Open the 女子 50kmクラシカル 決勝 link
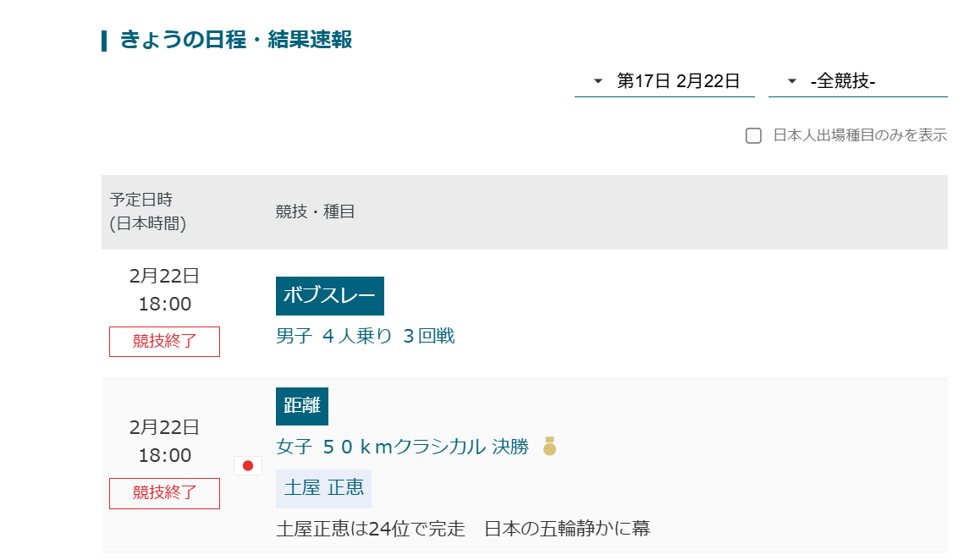The image size is (975, 560). (x=402, y=447)
